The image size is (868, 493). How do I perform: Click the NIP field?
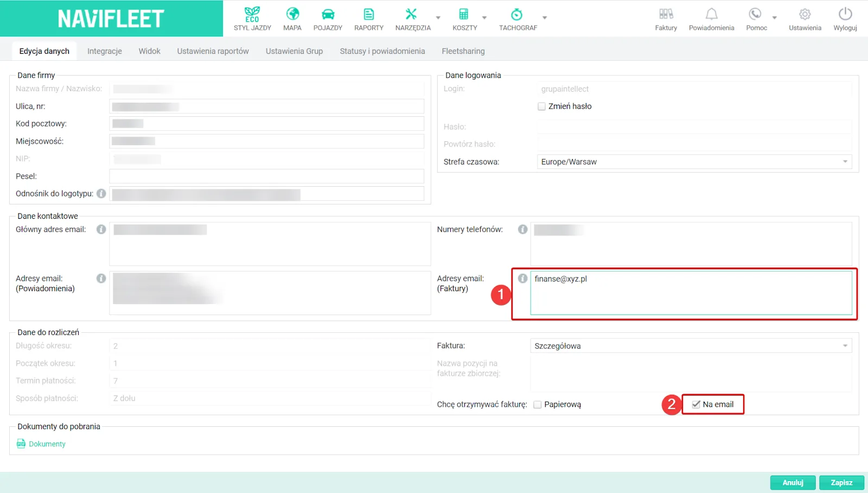(x=267, y=159)
